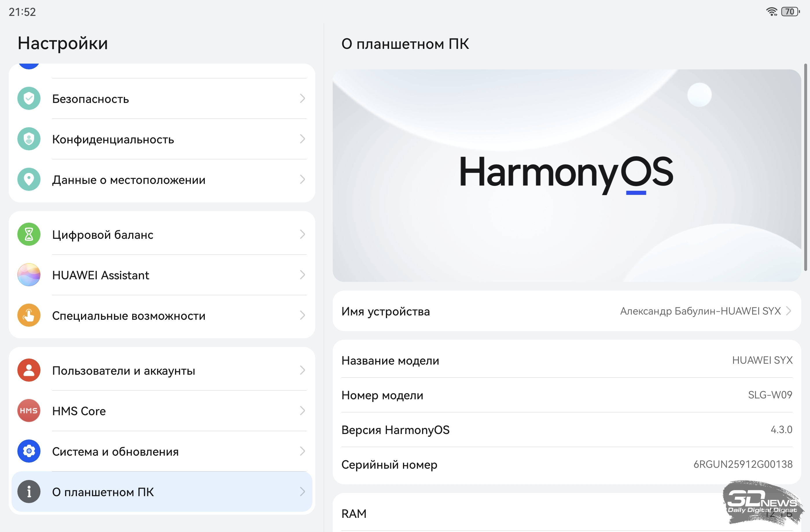The height and width of the screenshot is (532, 810).
Task: Click the red HMS Core icon
Action: [29, 411]
